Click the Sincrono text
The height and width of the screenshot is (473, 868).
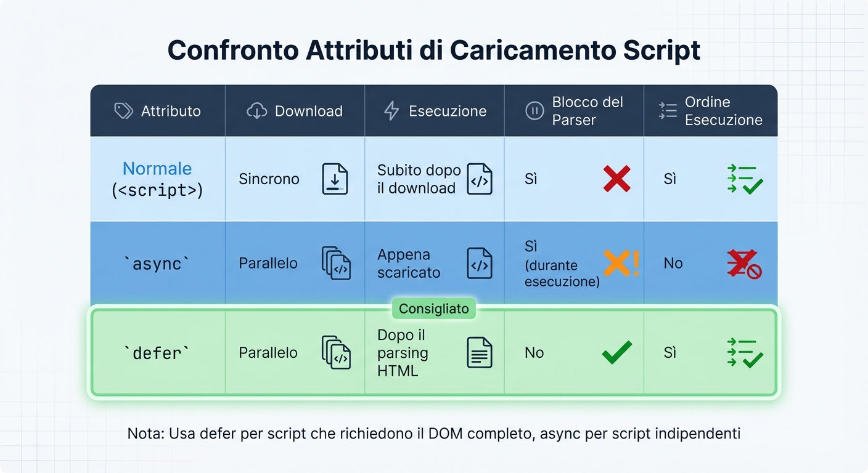[x=269, y=179]
